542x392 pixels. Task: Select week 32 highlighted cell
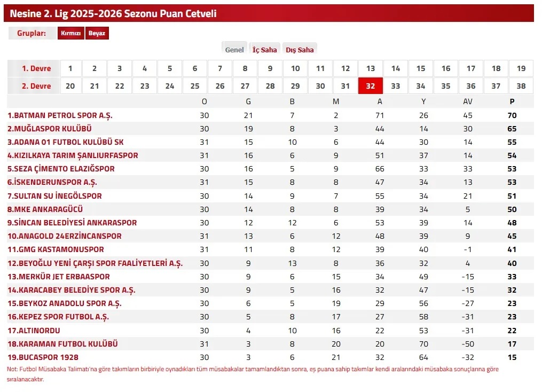[371, 86]
